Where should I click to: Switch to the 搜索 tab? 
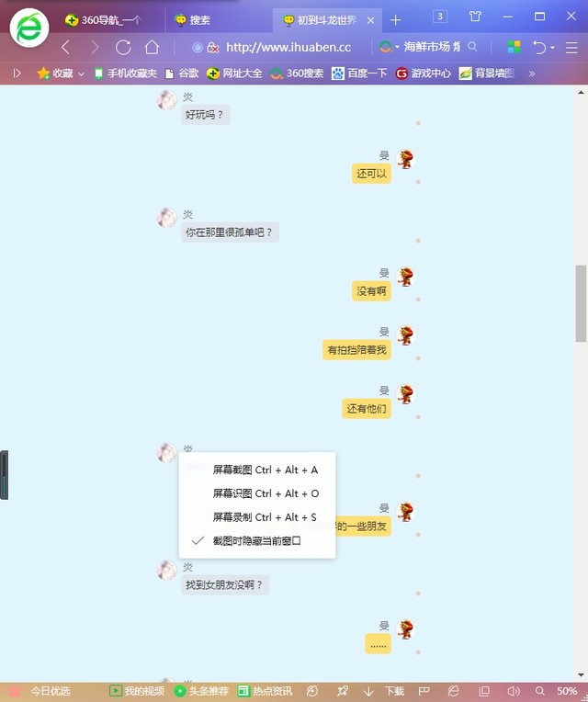point(199,19)
